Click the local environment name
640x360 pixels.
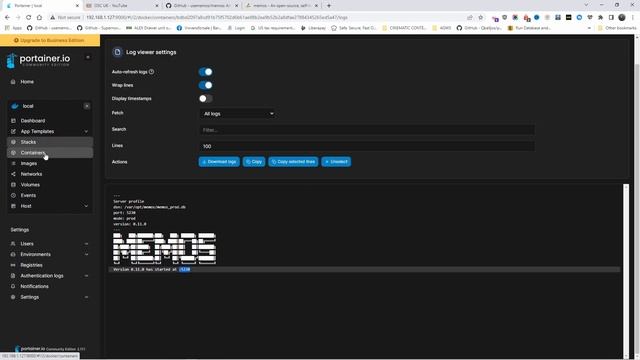tap(28, 106)
